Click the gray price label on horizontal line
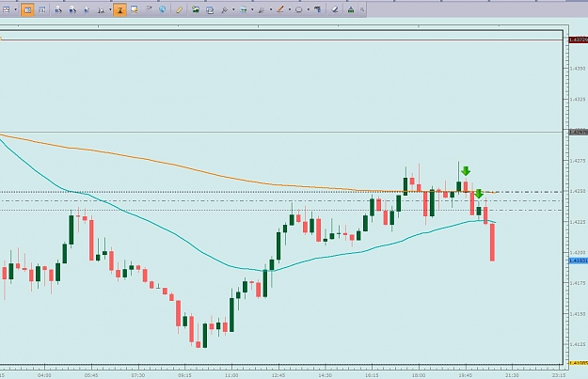The width and height of the screenshot is (588, 379). click(579, 132)
